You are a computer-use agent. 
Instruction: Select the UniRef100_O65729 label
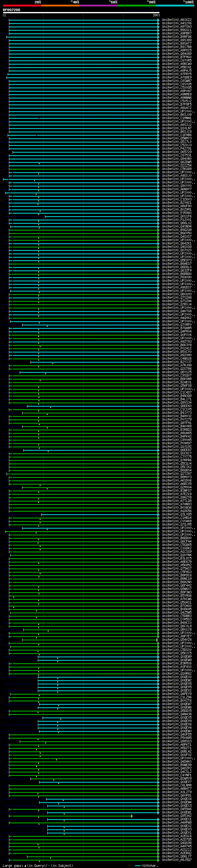click(177, 152)
